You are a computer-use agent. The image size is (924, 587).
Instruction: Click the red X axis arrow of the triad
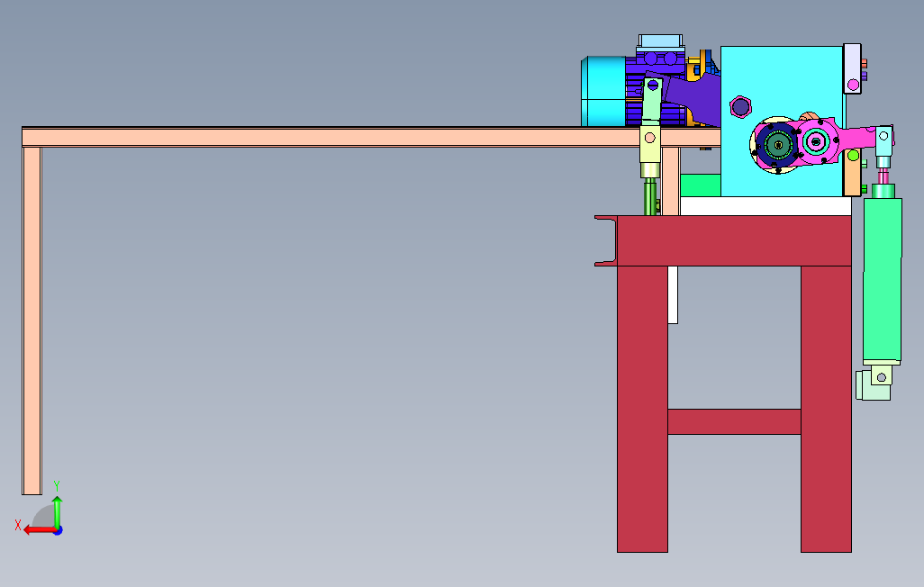pos(39,530)
